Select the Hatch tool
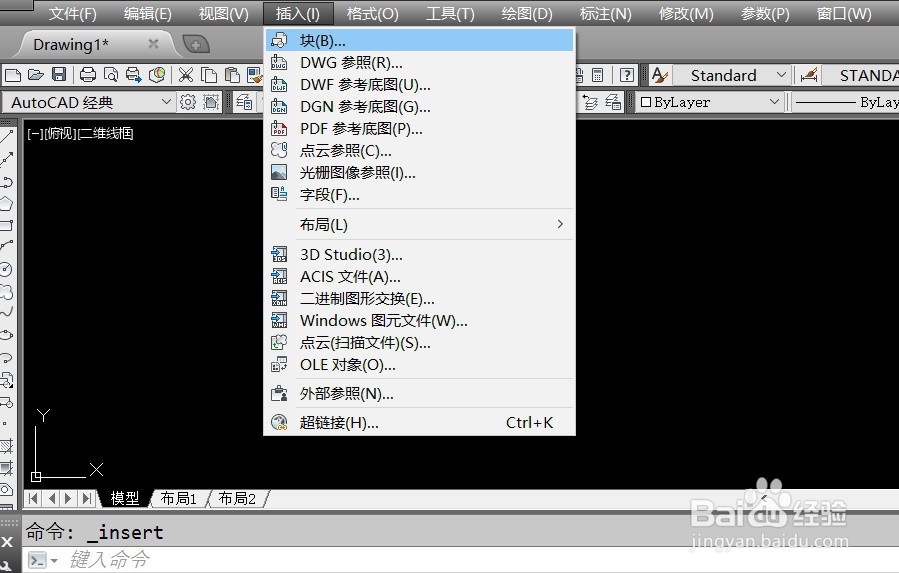The image size is (899, 573). [7, 446]
